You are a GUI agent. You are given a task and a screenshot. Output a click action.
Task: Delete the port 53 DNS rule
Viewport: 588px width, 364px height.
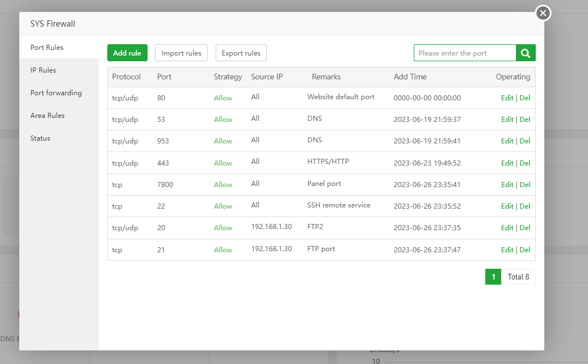tap(525, 120)
